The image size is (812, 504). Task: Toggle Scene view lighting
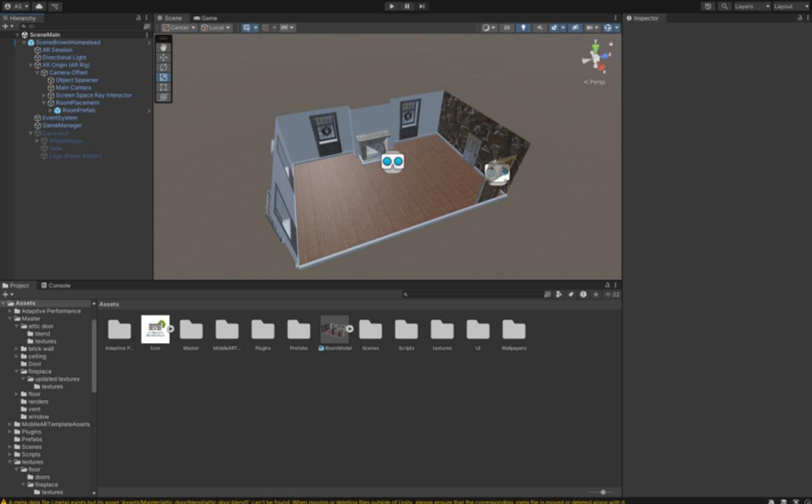tap(523, 27)
